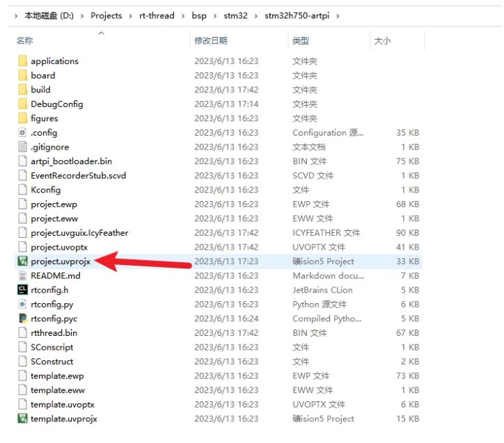Screen dimensions: 504x443
Task: Go to bsp in address bar
Action: 199,16
